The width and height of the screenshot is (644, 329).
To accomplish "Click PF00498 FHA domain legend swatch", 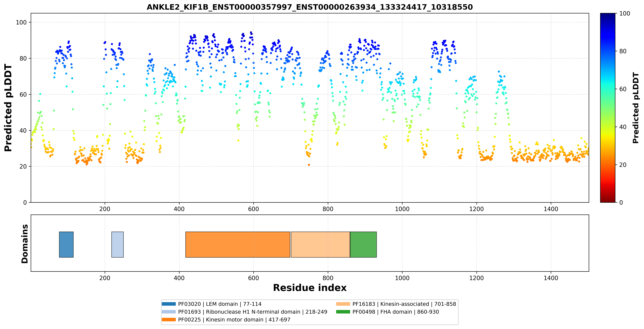I will (343, 312).
